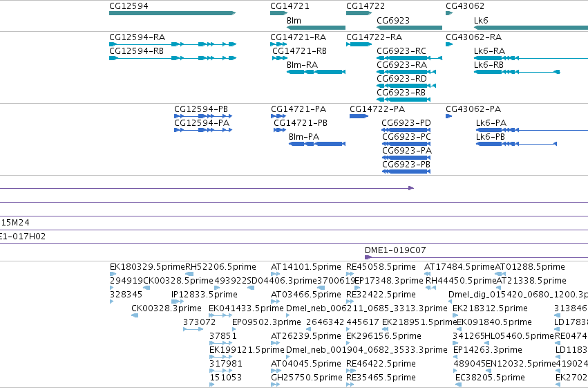The image size is (588, 388).
Task: Click protein CG6923-PC
Action: [x=406, y=144]
